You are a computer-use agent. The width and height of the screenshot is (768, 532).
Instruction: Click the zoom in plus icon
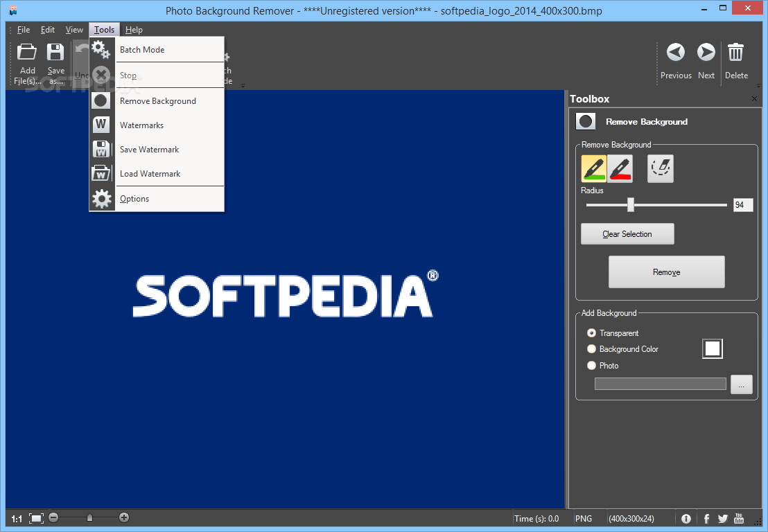(x=124, y=517)
